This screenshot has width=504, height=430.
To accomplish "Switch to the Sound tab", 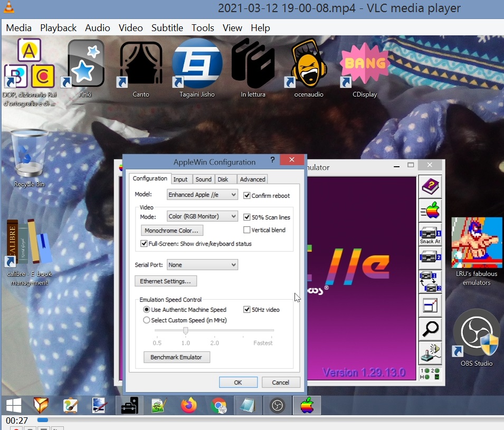I will point(203,179).
